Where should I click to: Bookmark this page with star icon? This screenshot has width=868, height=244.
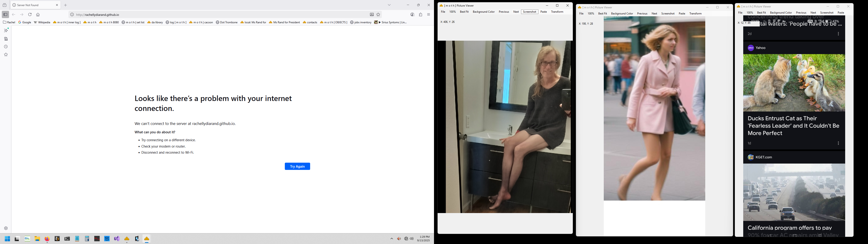tap(378, 15)
